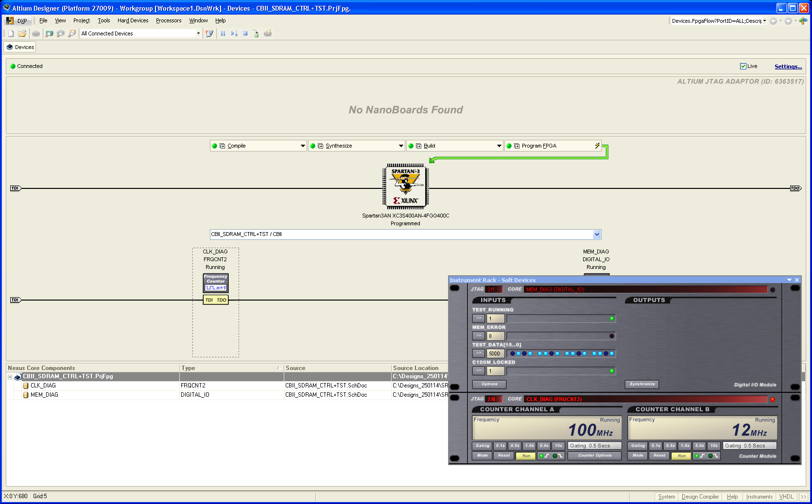This screenshot has width=812, height=504.
Task: Open the Instrument Rack panel options arrow
Action: point(789,280)
